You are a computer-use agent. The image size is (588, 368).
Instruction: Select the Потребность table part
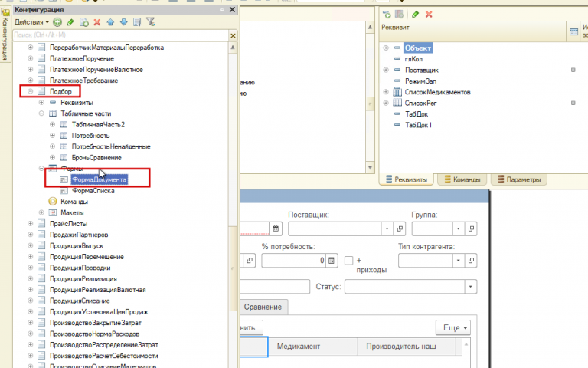point(91,136)
